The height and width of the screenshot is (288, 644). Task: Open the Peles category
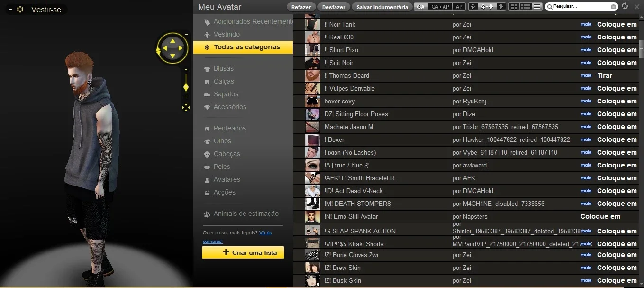click(x=217, y=167)
